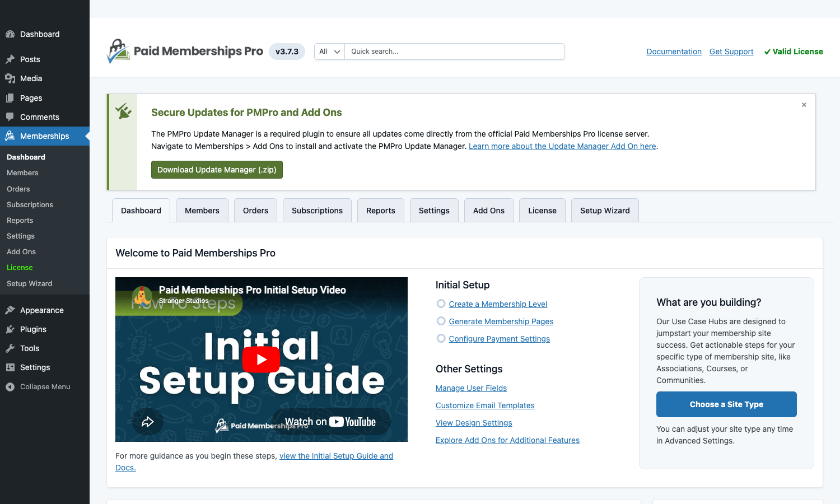Click the Comments speech bubble icon
840x504 pixels.
(x=10, y=117)
